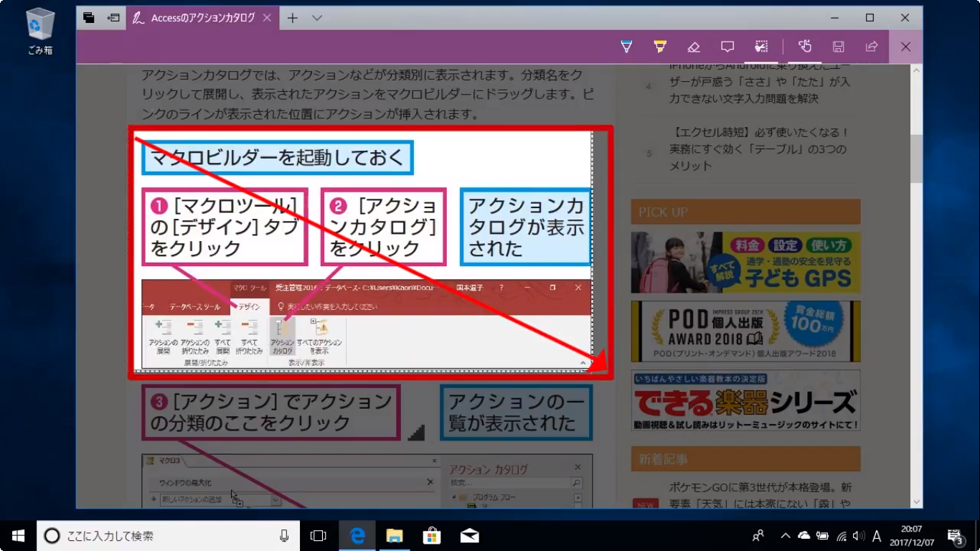Select the ballpoint pen Web Note tool
The width and height of the screenshot is (980, 551).
click(627, 47)
